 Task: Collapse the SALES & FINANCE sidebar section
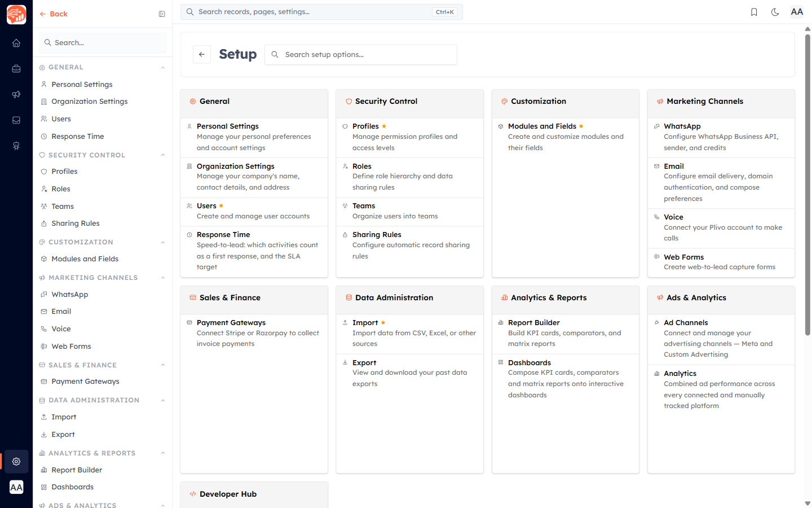(x=163, y=365)
